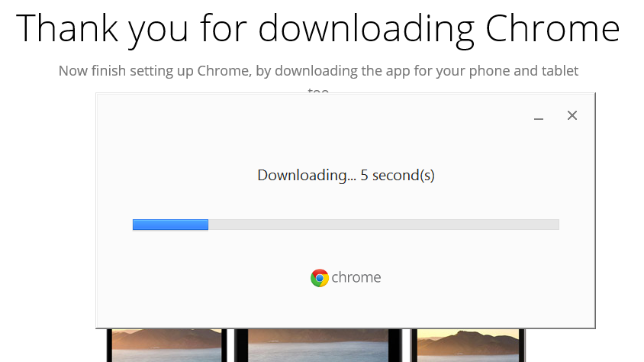Viewport: 644px width, 362px height.
Task: Close the Chrome installer dialog
Action: pos(572,115)
